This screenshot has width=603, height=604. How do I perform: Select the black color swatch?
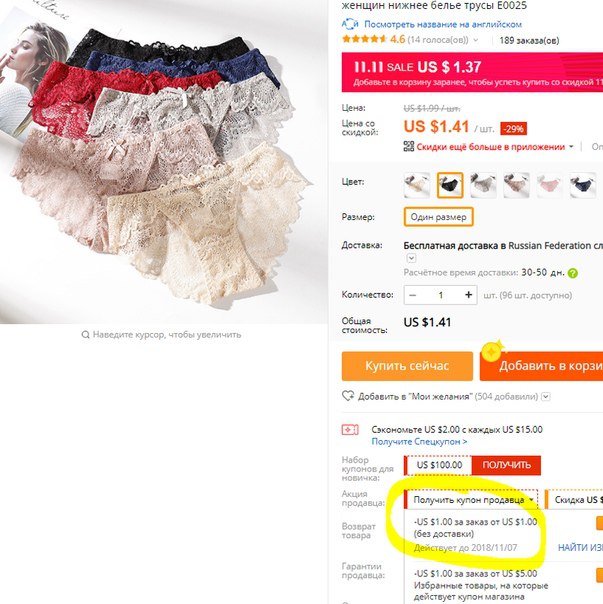(x=450, y=185)
